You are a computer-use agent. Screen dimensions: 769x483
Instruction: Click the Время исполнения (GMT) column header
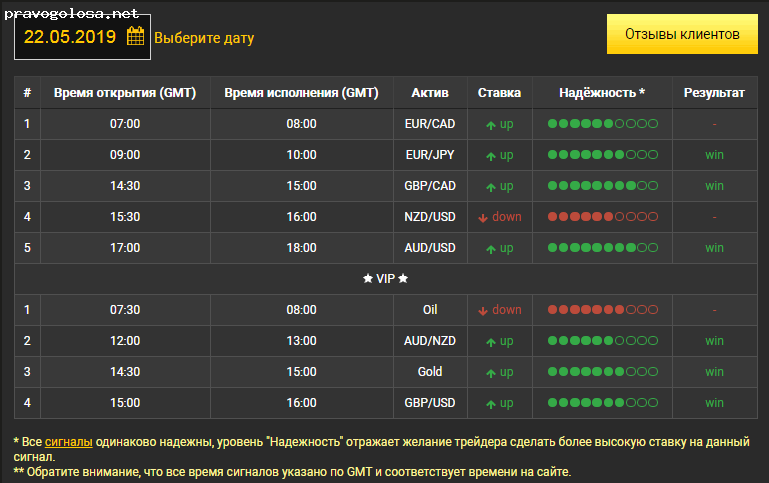(301, 93)
